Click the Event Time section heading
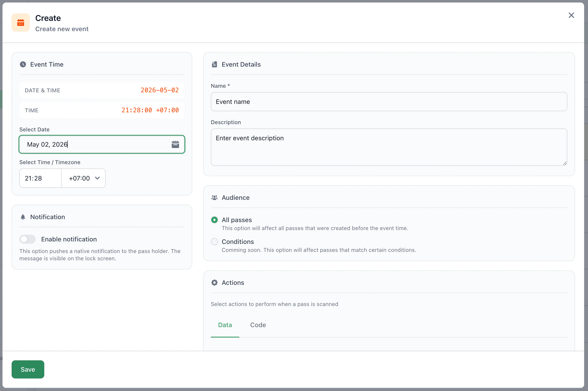Image resolution: width=588 pixels, height=391 pixels. coord(47,64)
